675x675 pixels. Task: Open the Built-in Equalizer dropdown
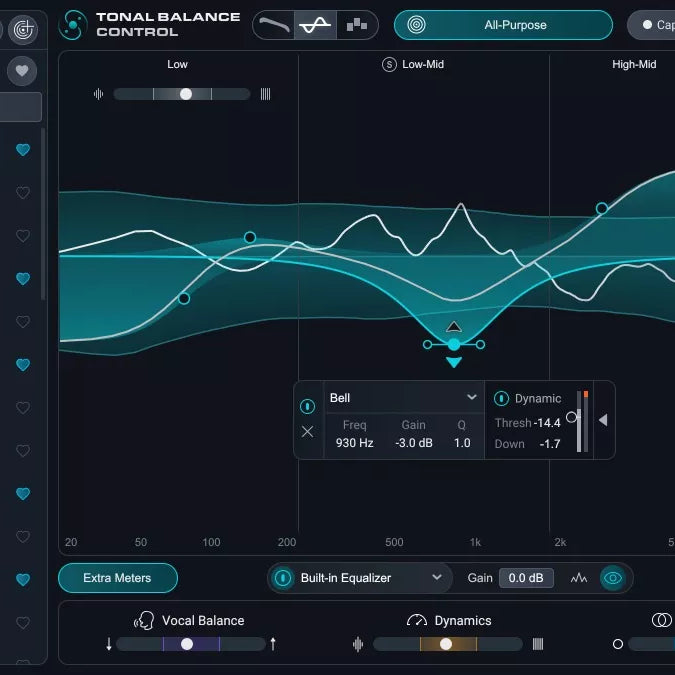click(x=371, y=578)
